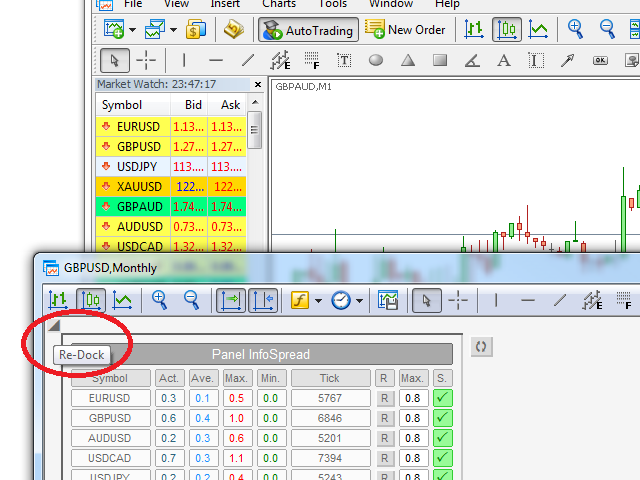Open the indicators list dropdown in floating chart
Screen dimensions: 640x480
[318, 300]
